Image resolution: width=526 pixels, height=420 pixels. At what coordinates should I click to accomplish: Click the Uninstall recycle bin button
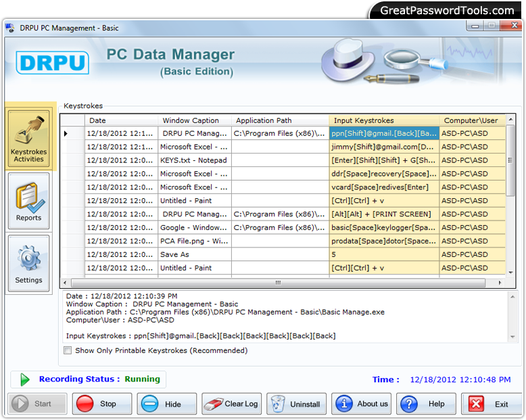coord(296,404)
